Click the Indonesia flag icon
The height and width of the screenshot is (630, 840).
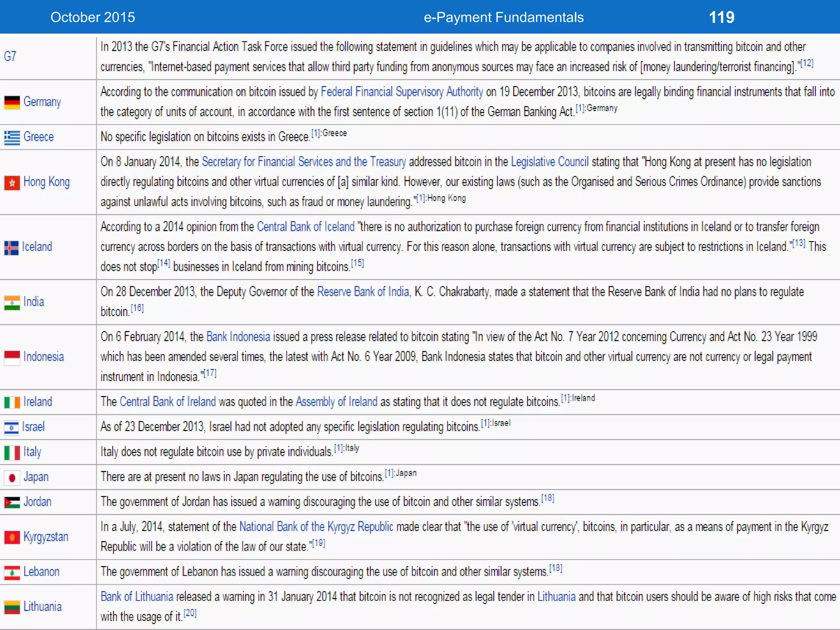tap(12, 358)
